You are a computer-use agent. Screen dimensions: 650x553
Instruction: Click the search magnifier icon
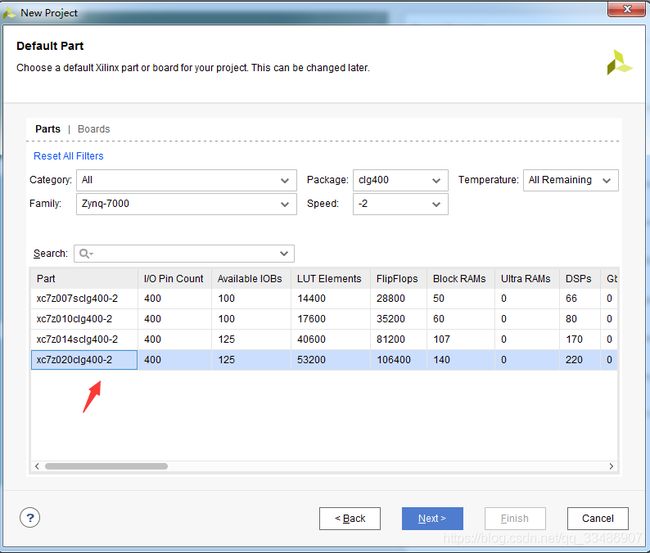click(84, 254)
